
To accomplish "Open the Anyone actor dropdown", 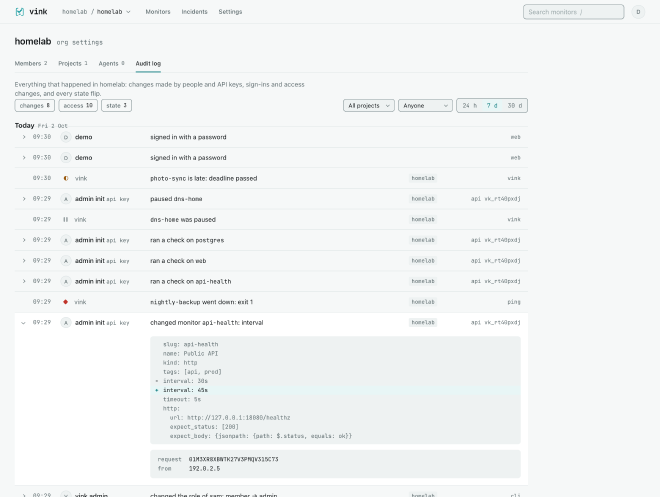I will click(x=425, y=106).
